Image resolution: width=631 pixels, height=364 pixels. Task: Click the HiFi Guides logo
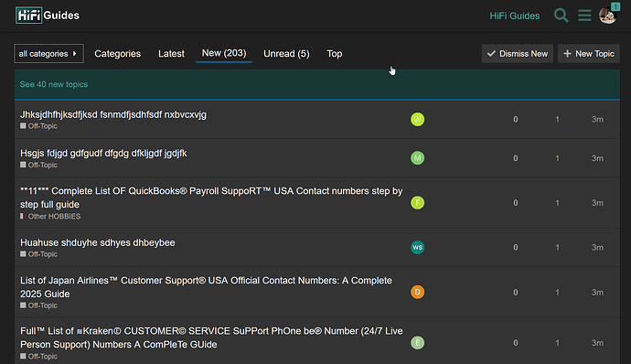click(x=48, y=16)
